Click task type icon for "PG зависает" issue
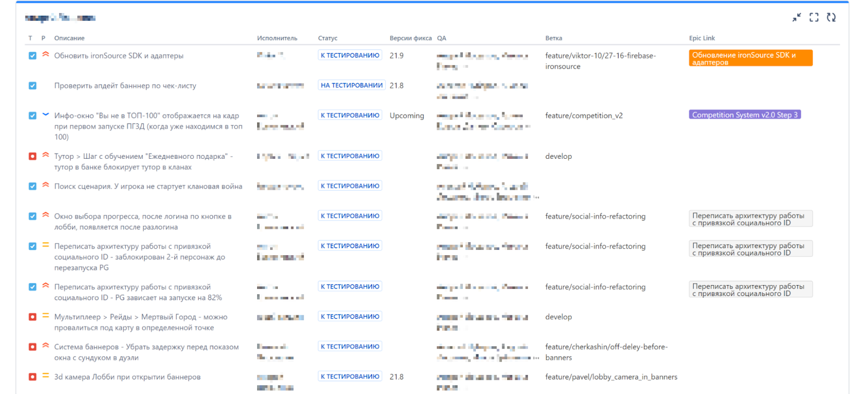Screen dimensions: 868x394 click(33, 287)
